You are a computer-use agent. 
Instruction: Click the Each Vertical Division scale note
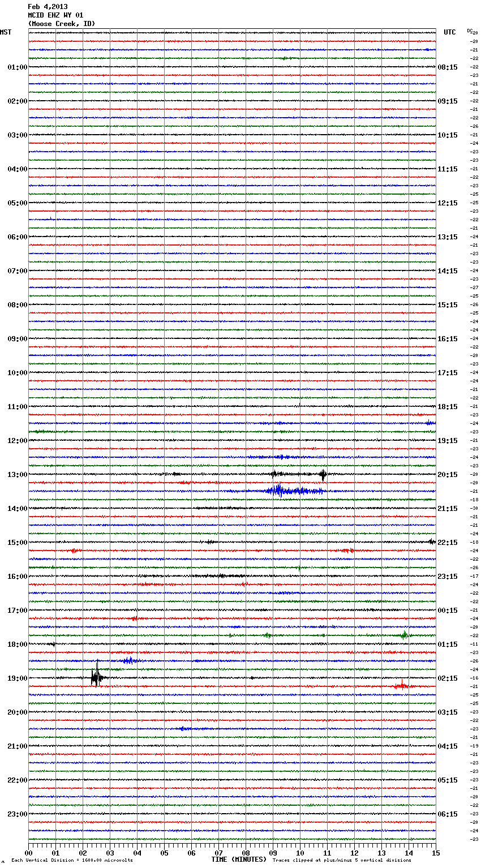click(x=72, y=860)
